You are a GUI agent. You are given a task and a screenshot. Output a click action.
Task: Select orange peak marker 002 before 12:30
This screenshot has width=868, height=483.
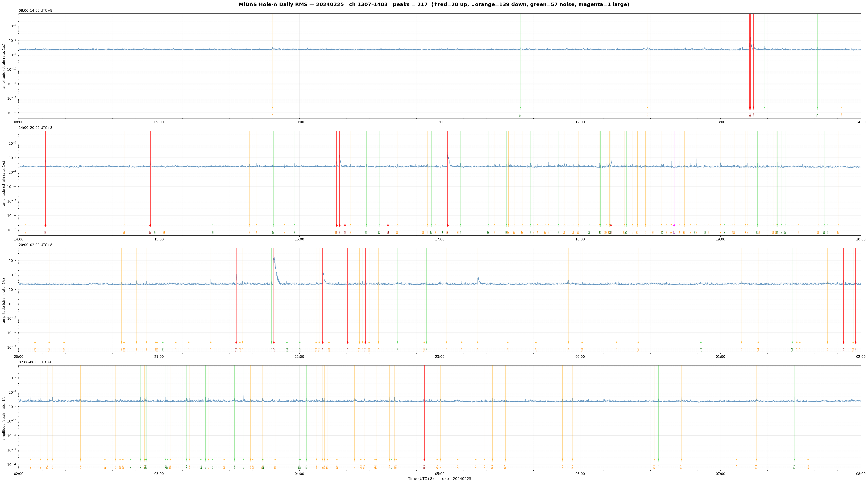[x=648, y=108]
